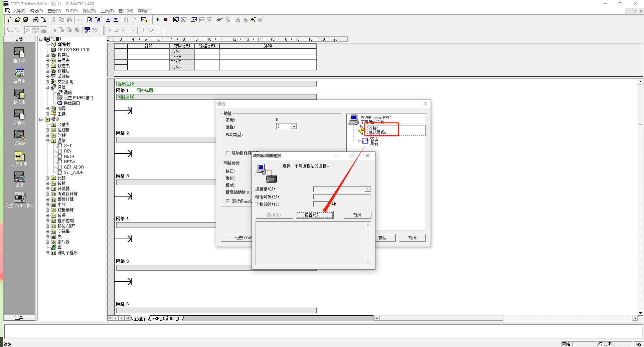Expand the 数据块 tree node
Screen dimensions: 644x347
click(47, 71)
